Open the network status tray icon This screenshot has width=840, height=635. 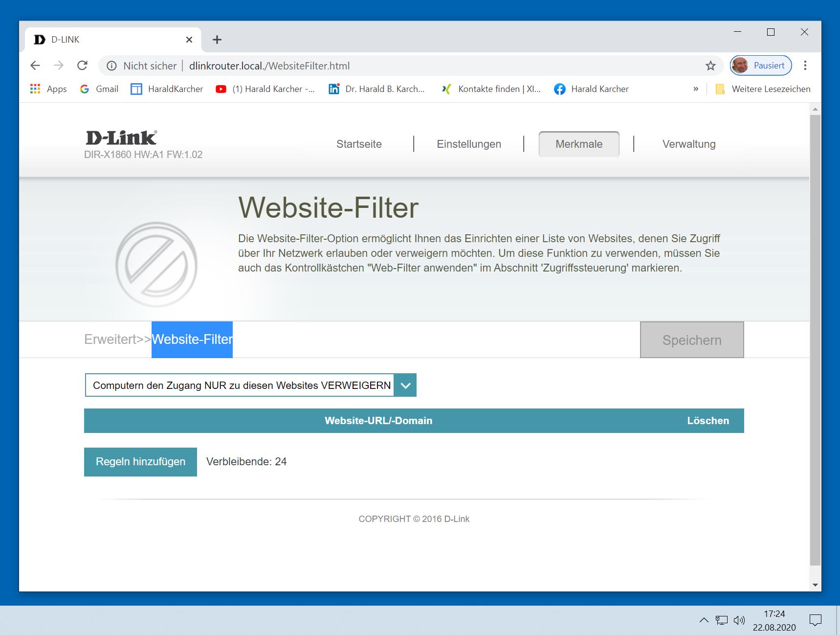pos(722,620)
